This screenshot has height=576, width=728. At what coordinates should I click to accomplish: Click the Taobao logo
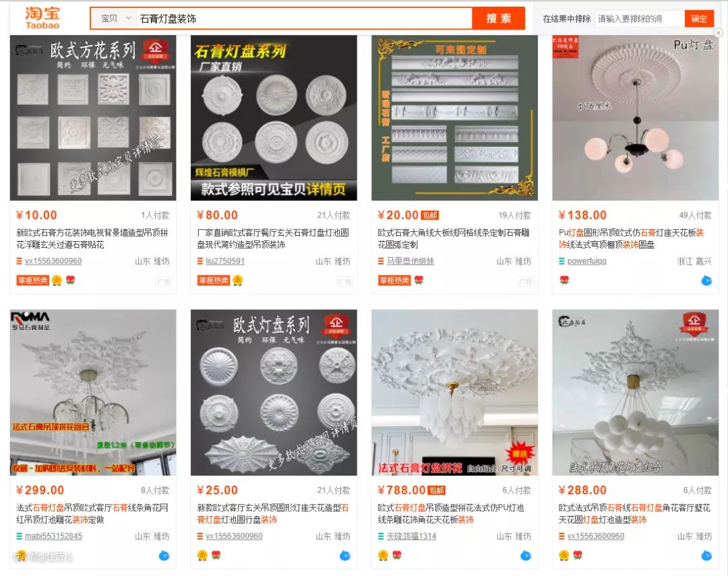coord(42,18)
